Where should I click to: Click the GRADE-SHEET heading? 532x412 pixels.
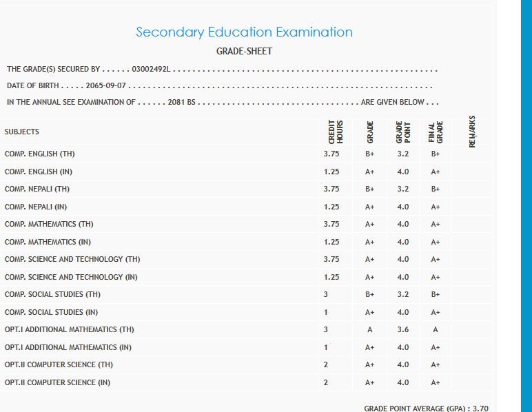click(244, 52)
